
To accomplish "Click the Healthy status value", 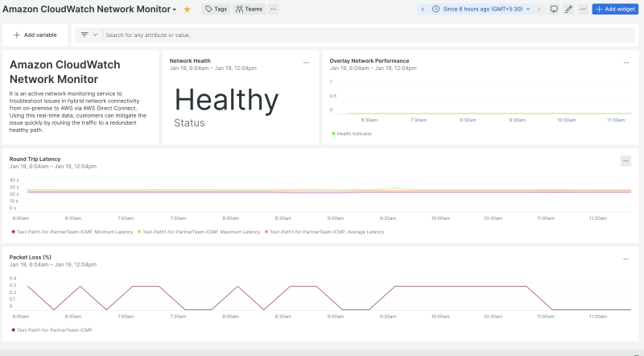I will point(226,100).
